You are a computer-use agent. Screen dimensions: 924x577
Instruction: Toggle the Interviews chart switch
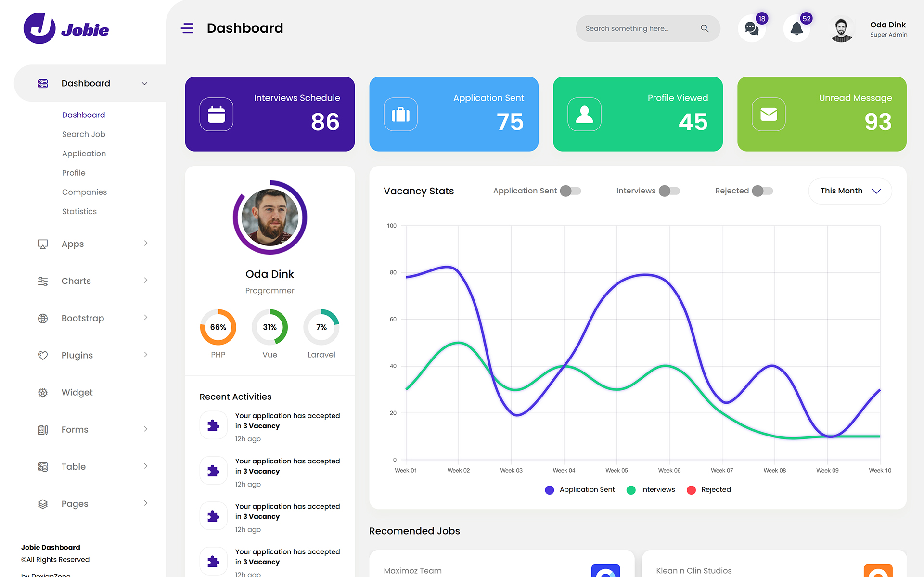click(x=669, y=191)
